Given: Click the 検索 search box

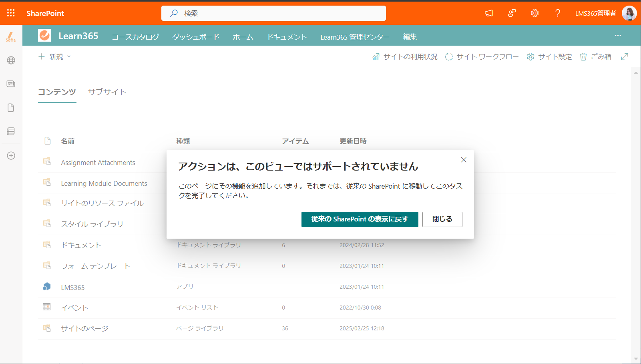Looking at the screenshot, I should click(x=273, y=13).
